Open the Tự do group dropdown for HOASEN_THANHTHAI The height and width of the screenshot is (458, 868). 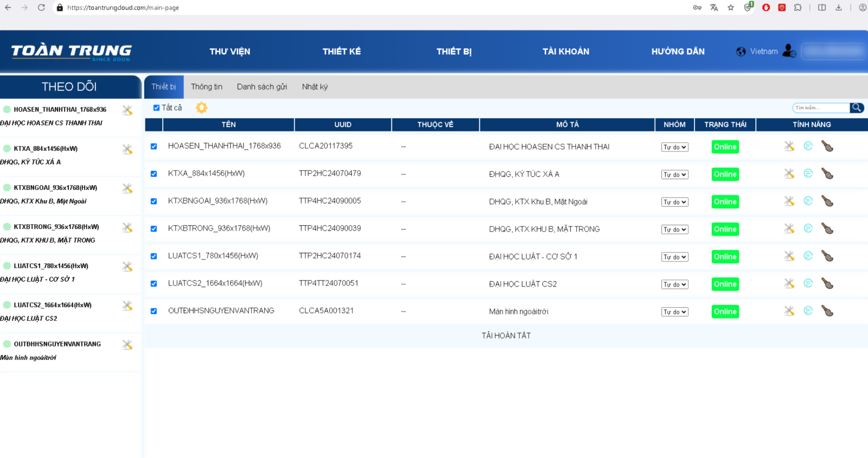point(674,147)
